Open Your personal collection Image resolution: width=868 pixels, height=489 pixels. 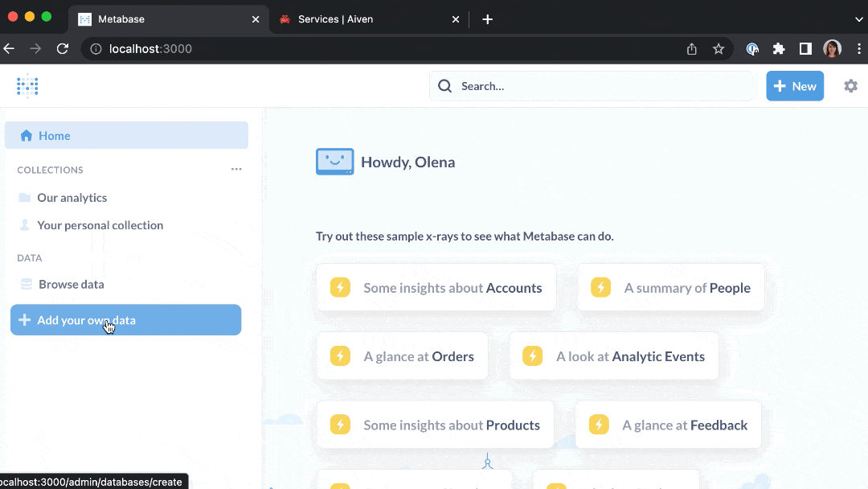100,225
